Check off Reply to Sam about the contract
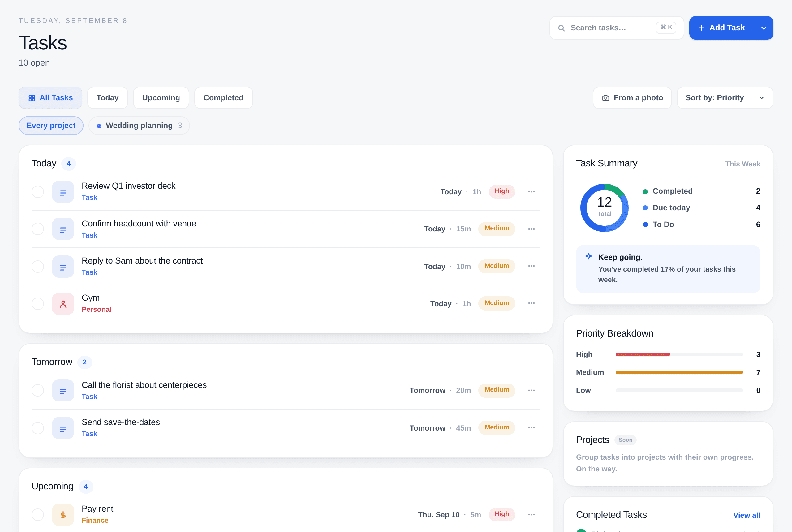792x532 pixels. pos(38,267)
